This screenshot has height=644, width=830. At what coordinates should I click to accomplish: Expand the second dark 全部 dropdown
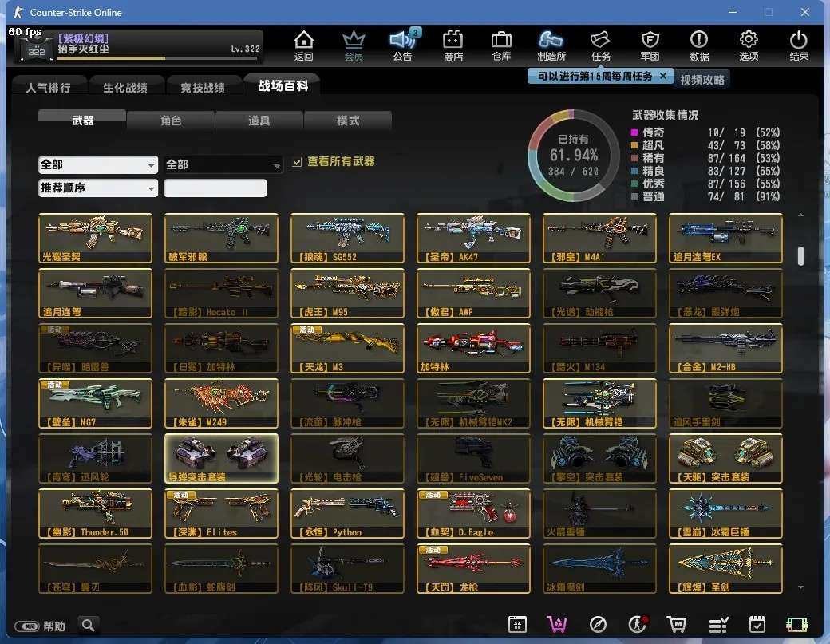point(223,164)
